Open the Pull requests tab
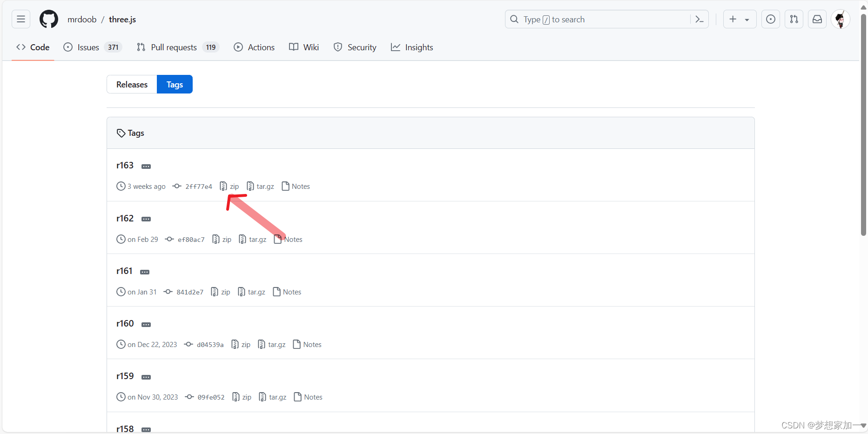Viewport: 868px width, 434px height. click(178, 47)
